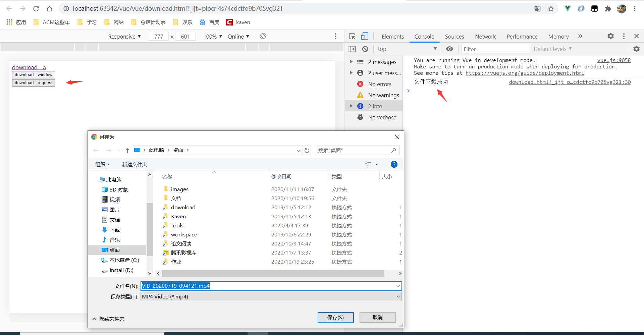Open the Default levels dropdown

(551, 49)
